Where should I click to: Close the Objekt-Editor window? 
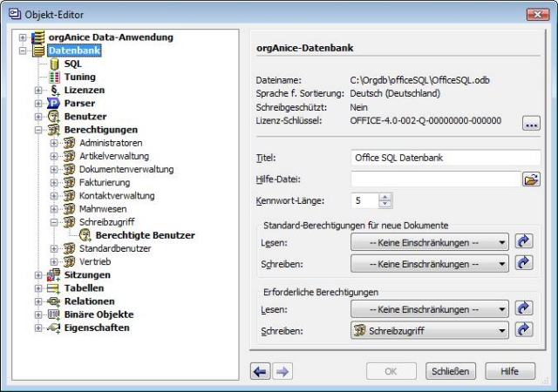tap(538, 15)
